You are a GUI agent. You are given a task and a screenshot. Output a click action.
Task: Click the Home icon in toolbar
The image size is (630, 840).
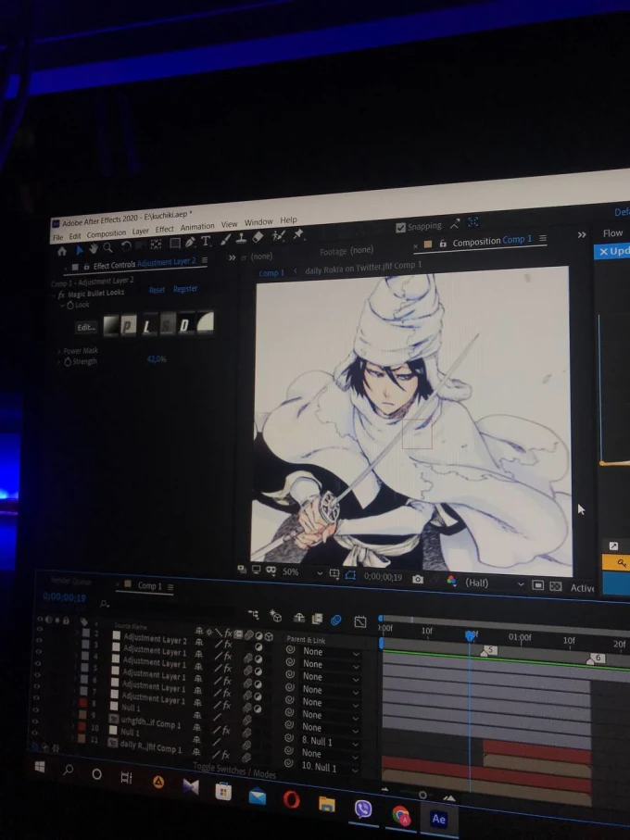(62, 250)
